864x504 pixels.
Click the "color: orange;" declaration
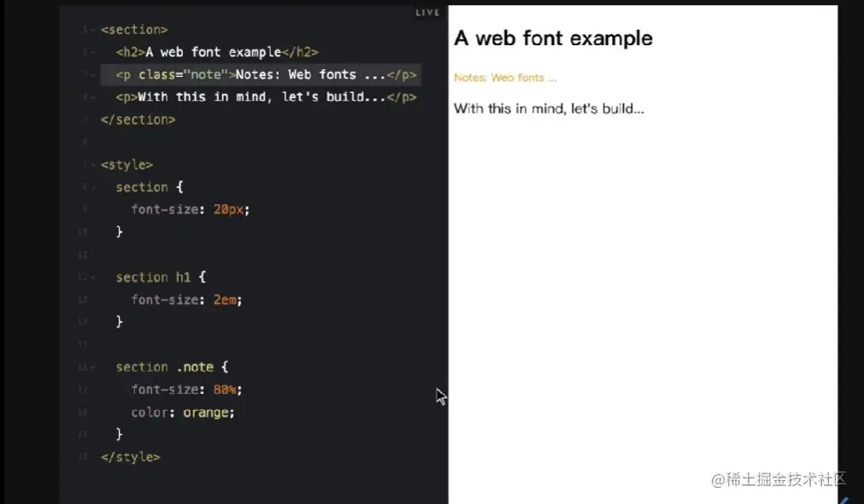tap(183, 413)
